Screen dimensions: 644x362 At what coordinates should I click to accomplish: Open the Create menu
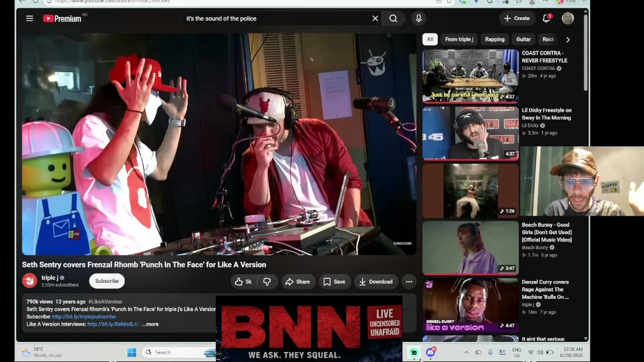(517, 19)
